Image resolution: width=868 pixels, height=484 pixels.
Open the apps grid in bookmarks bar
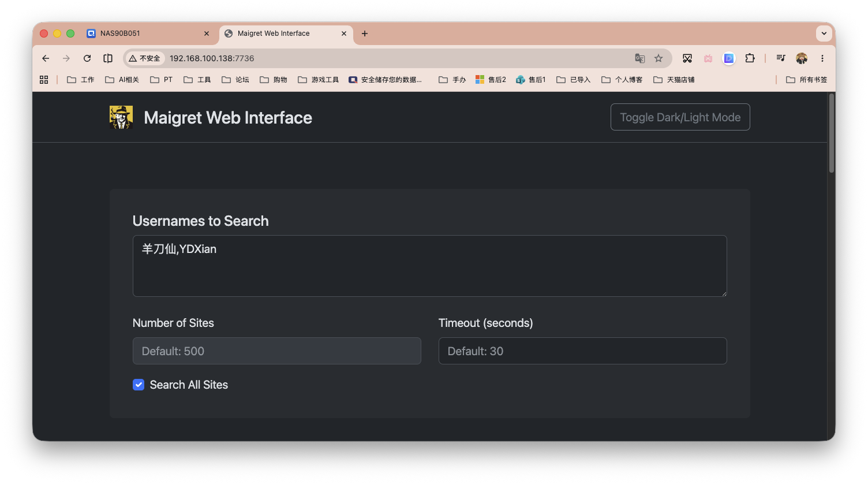click(44, 80)
